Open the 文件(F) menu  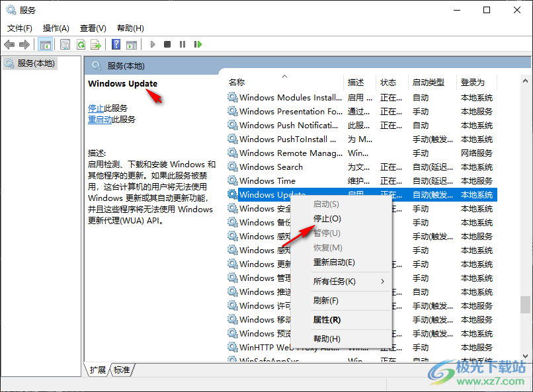[x=20, y=28]
